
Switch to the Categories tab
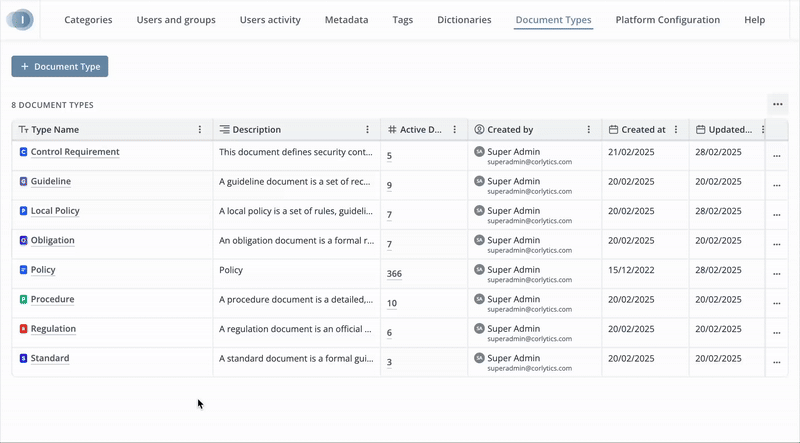click(88, 20)
